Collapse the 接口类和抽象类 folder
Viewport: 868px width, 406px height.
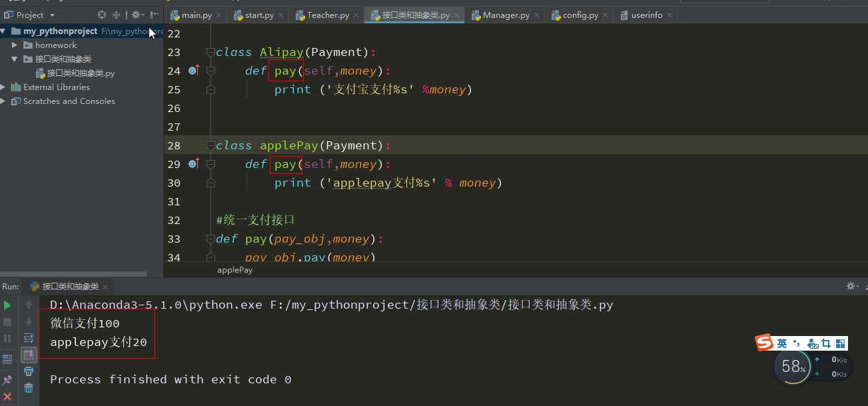(x=15, y=59)
